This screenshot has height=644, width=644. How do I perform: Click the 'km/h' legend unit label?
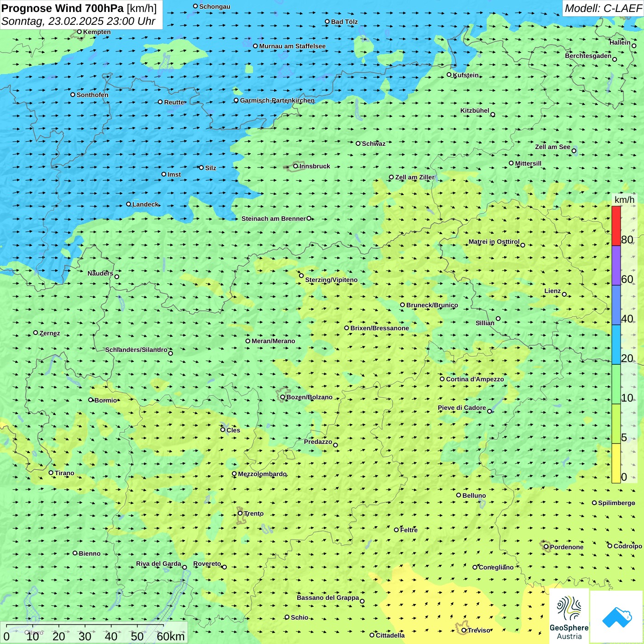point(624,200)
